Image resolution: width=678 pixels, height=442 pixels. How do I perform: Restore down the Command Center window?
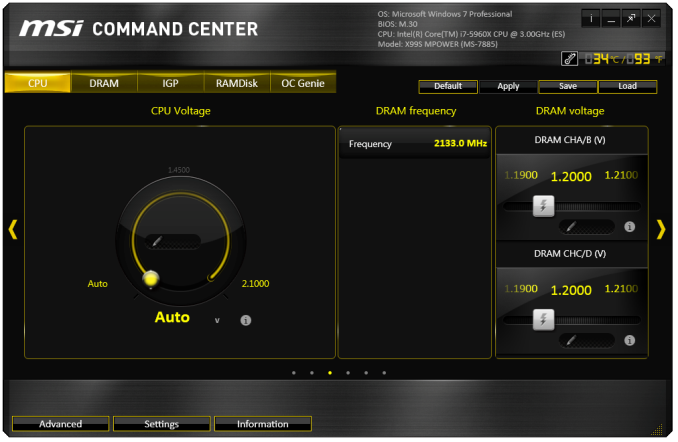[631, 19]
